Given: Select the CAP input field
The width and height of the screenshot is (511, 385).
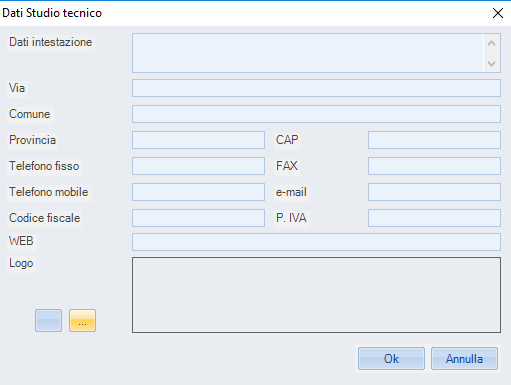Looking at the screenshot, I should tap(434, 140).
